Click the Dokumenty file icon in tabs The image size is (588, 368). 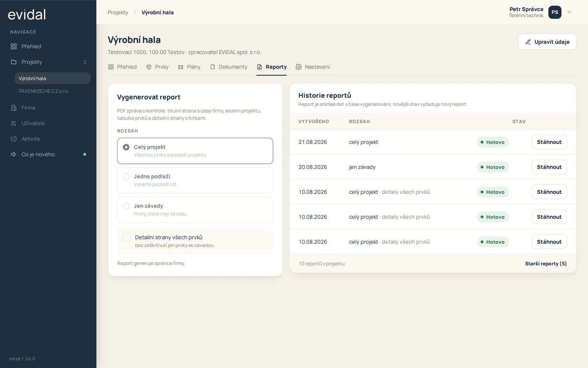(212, 67)
